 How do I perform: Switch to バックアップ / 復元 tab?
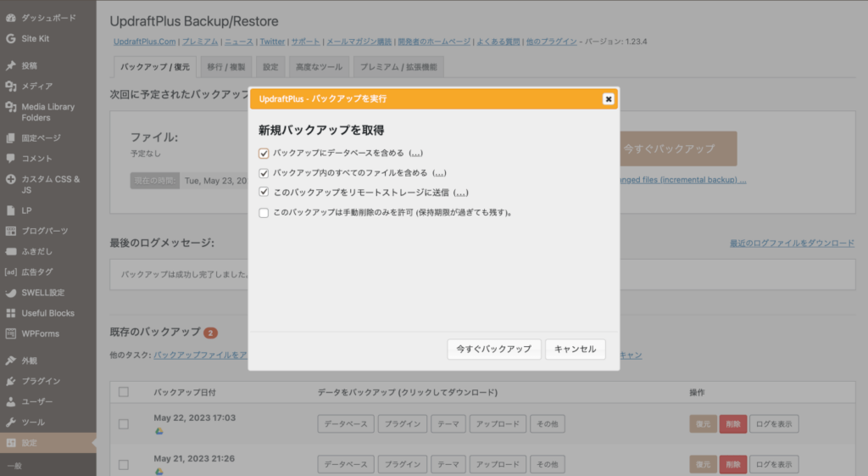155,67
